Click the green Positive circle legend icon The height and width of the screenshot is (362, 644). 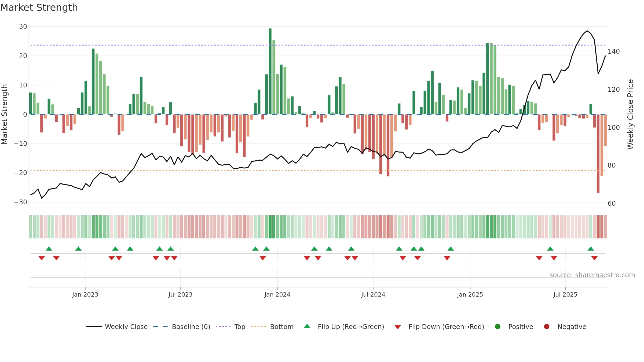(x=498, y=327)
